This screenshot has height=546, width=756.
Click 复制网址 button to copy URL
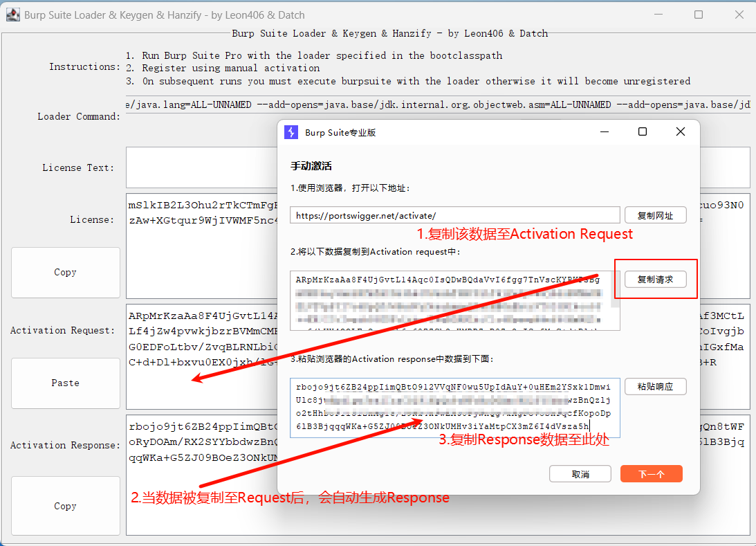pos(655,215)
